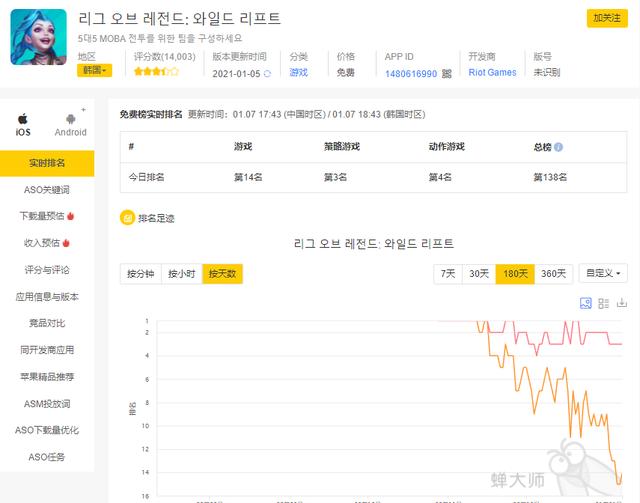Open the Riot Games developer link
The image size is (640, 503).
point(492,72)
